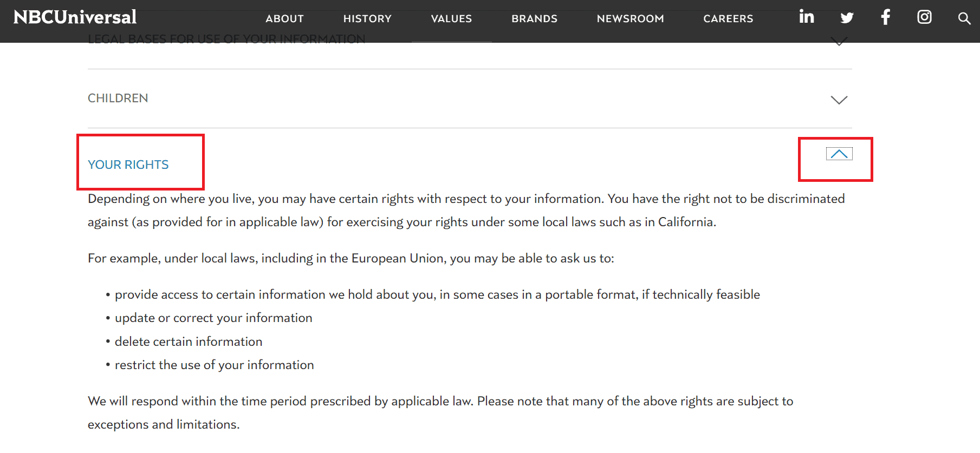
Task: Click paragraph starting 'Depending on where you live'
Action: tap(466, 210)
